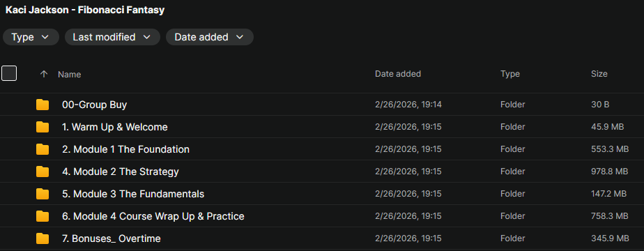Click the Module 4 Course Wrap Up folder icon
Viewport: 644px width, 251px height.
[43, 216]
